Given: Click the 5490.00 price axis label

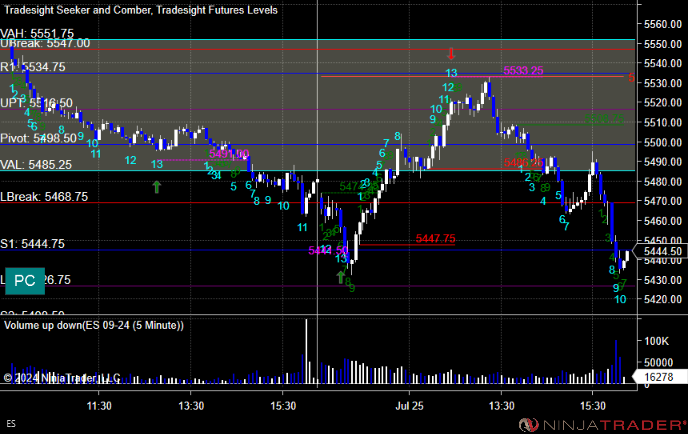Looking at the screenshot, I should [663, 161].
